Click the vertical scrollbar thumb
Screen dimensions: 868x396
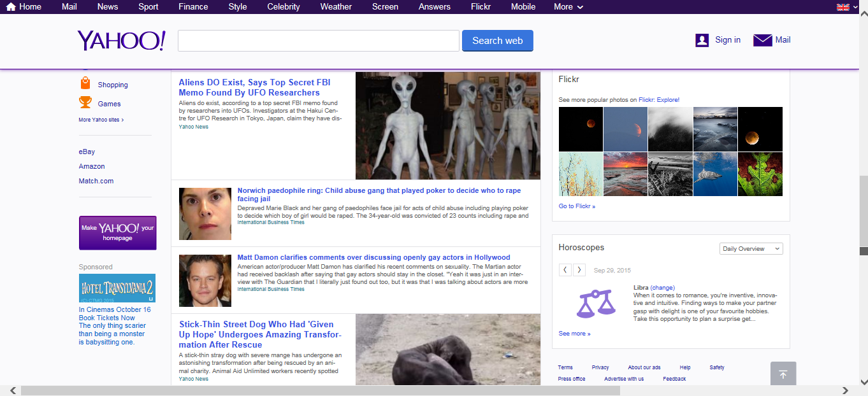click(x=864, y=212)
